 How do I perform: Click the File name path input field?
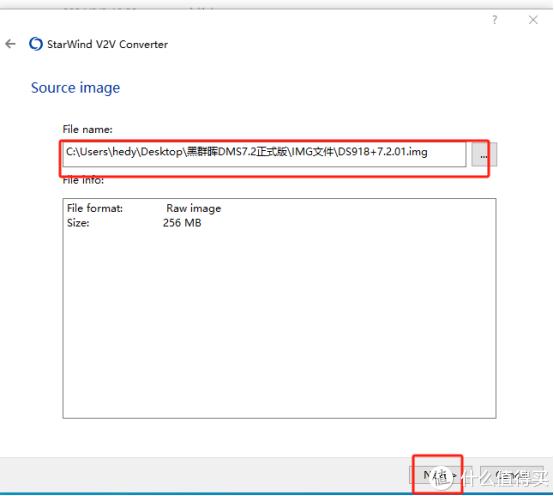(264, 154)
